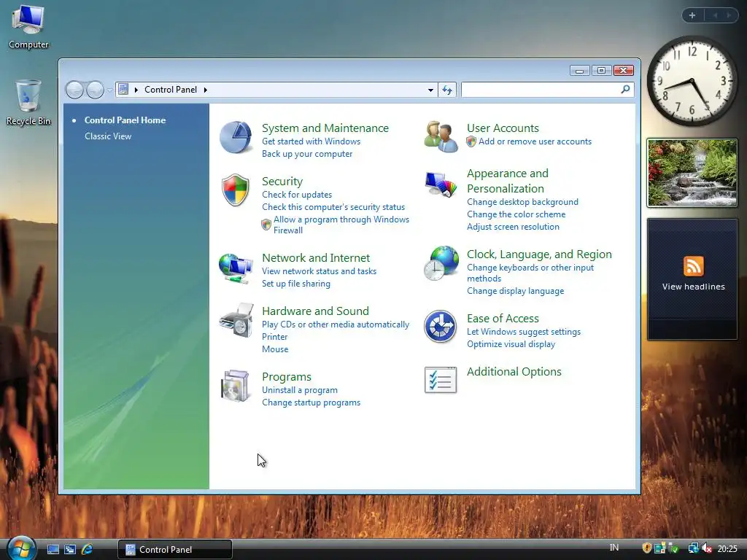Click Change the color scheme
This screenshot has width=747, height=560.
[516, 214]
